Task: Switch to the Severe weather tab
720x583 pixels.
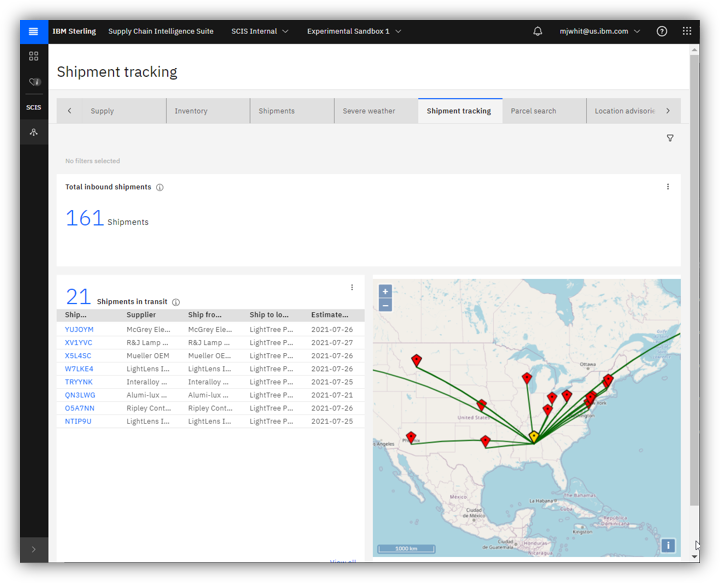Action: (x=376, y=111)
